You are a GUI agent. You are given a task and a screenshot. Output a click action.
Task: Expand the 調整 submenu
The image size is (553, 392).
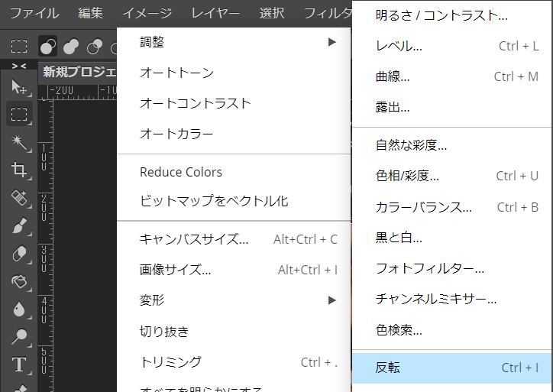[234, 42]
